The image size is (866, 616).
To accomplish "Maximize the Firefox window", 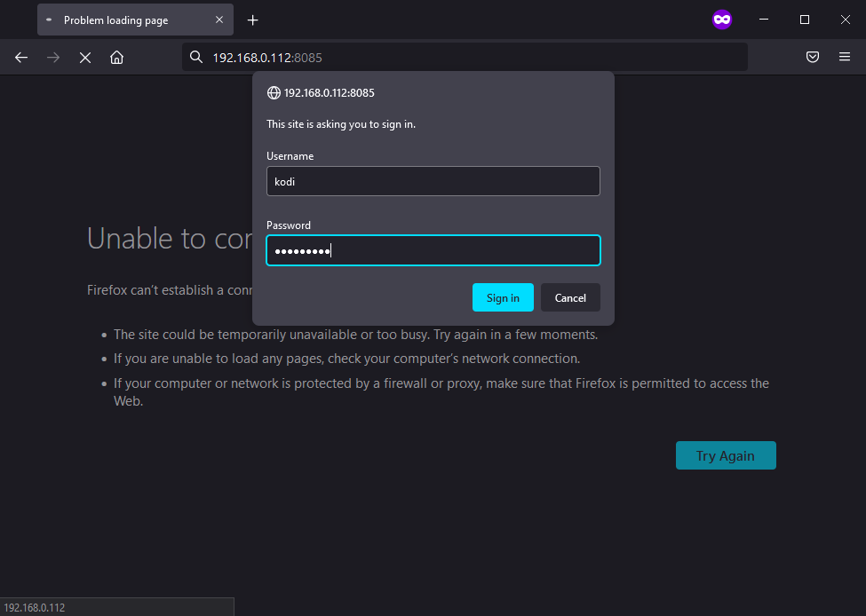I will 805,20.
